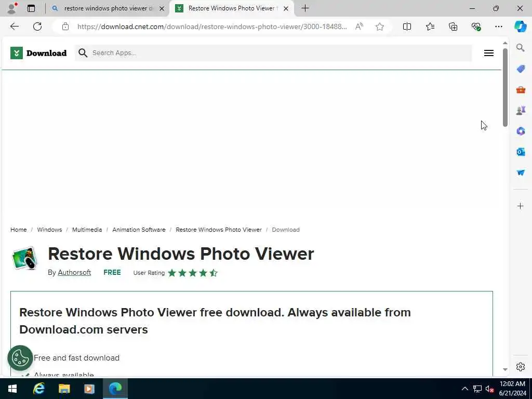Open sidebar Search icon
This screenshot has width=532, height=399.
click(521, 48)
